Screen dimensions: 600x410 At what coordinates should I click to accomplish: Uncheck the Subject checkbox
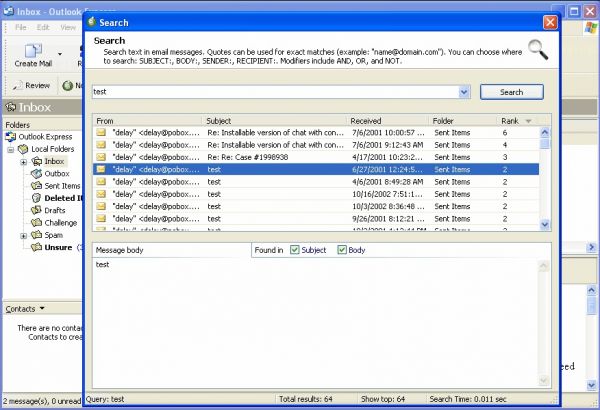295,250
